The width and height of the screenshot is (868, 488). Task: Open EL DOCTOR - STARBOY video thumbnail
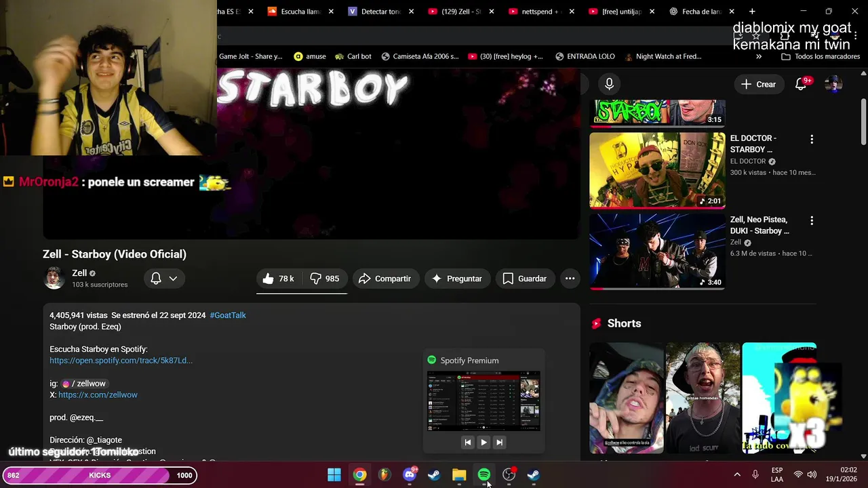point(657,170)
